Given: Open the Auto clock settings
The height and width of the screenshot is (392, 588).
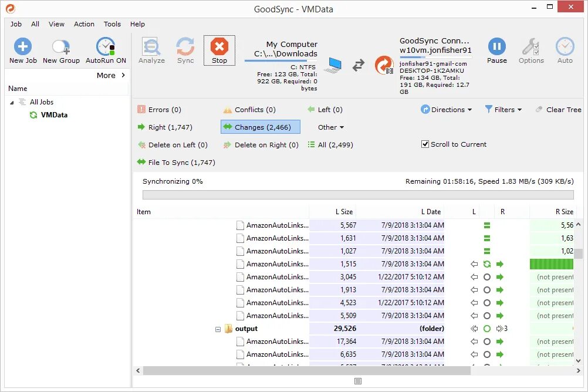Looking at the screenshot, I should point(565,46).
